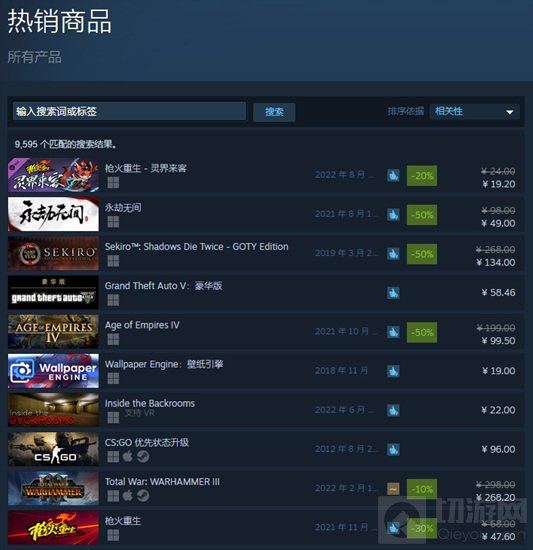
Task: Open the Age of Empires IV title link
Action: [x=142, y=325]
